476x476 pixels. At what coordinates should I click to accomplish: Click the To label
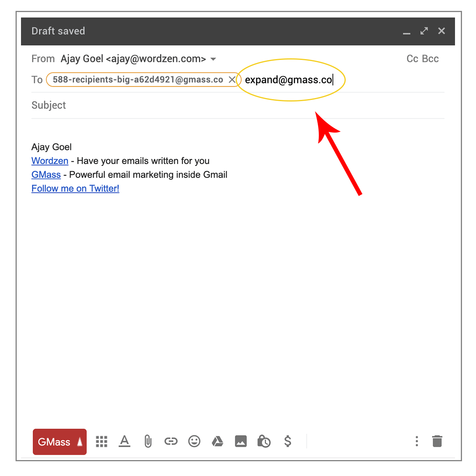pyautogui.click(x=37, y=80)
